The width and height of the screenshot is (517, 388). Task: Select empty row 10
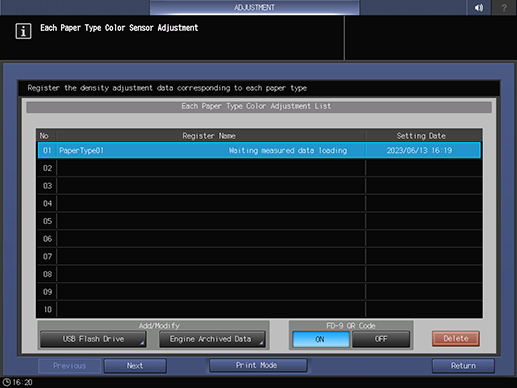(x=259, y=309)
